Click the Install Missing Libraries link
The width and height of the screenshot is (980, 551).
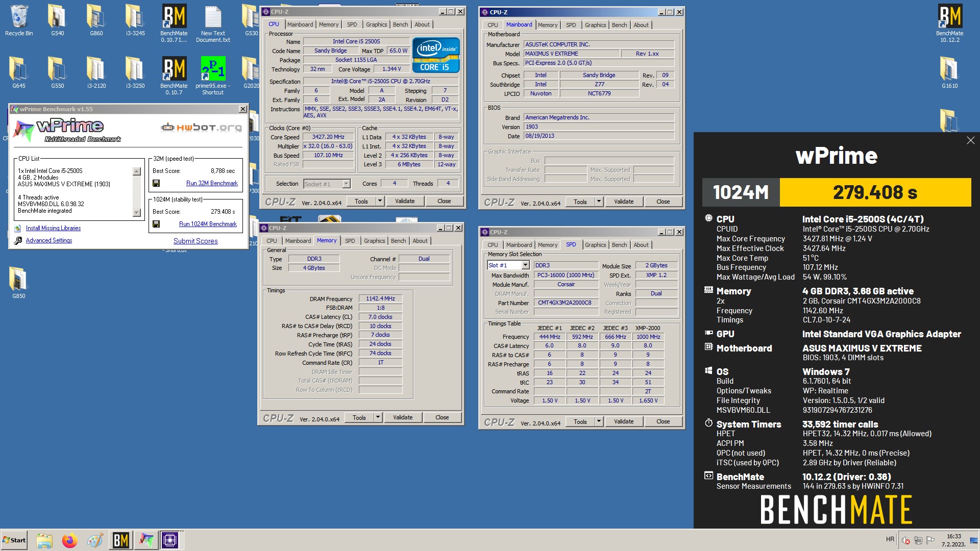(x=53, y=228)
